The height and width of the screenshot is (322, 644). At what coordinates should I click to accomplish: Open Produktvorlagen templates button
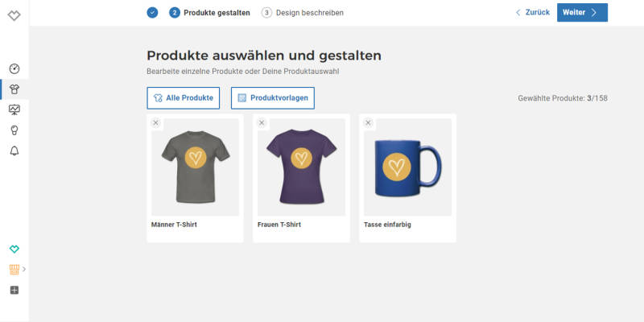tap(273, 98)
